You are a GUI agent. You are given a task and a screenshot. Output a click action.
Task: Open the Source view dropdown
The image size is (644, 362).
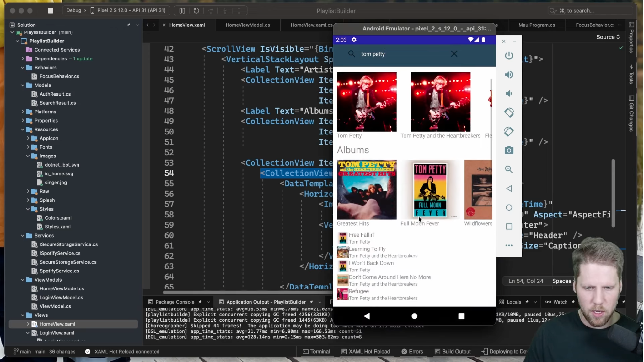click(608, 37)
